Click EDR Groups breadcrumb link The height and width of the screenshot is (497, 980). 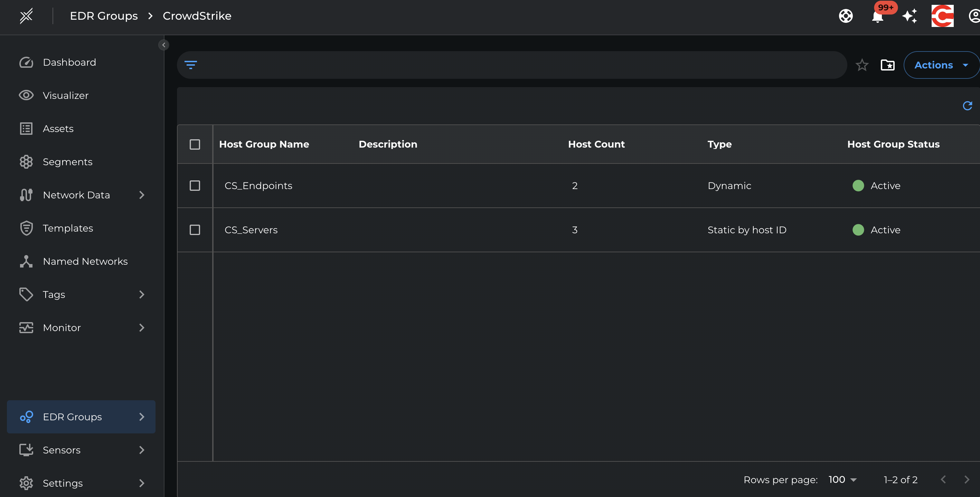tap(103, 16)
